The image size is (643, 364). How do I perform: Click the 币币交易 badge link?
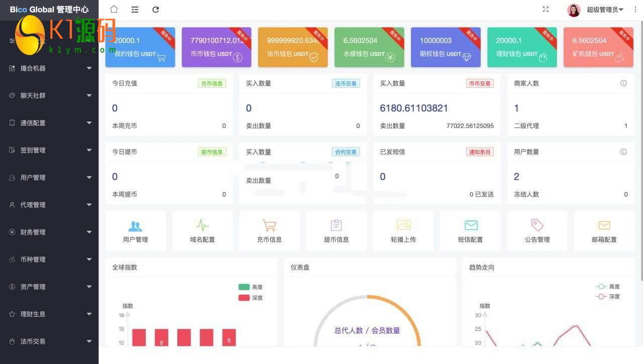pyautogui.click(x=479, y=83)
